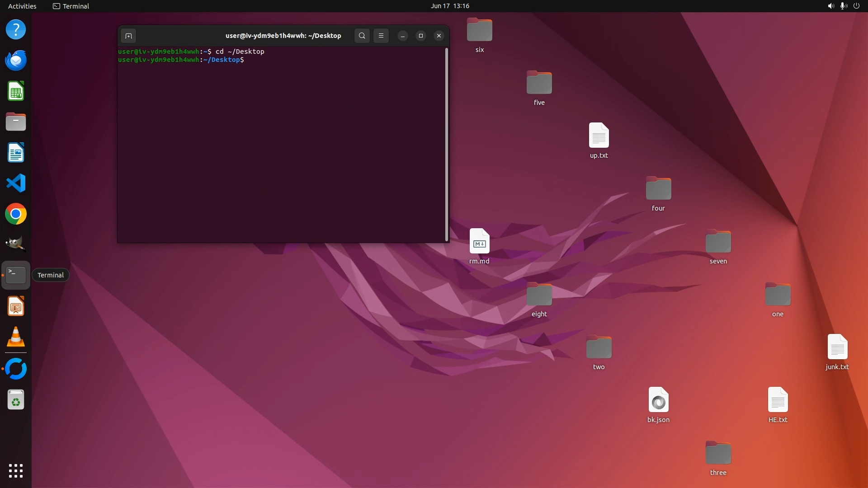Open system menu via power icon
Image resolution: width=868 pixels, height=488 pixels.
point(856,6)
